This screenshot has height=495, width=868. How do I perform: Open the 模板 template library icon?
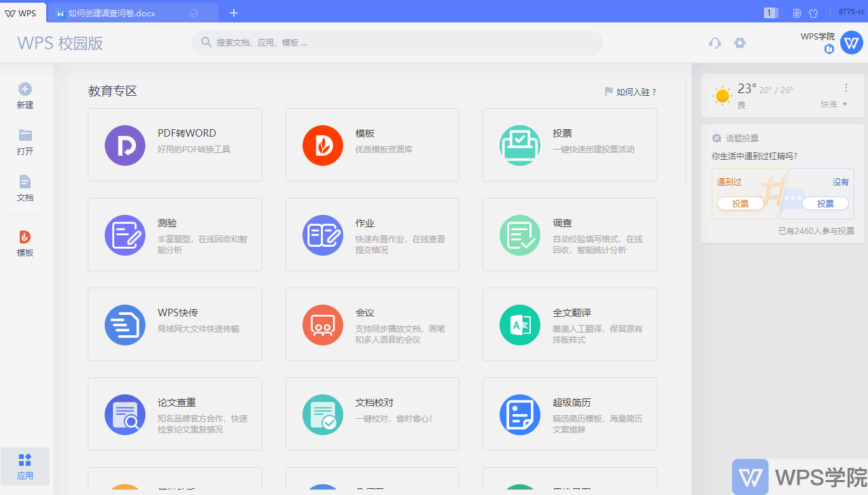(x=323, y=146)
